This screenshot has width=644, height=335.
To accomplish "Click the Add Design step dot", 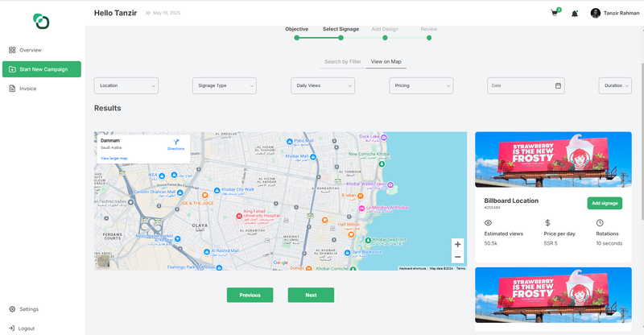I will click(x=385, y=38).
